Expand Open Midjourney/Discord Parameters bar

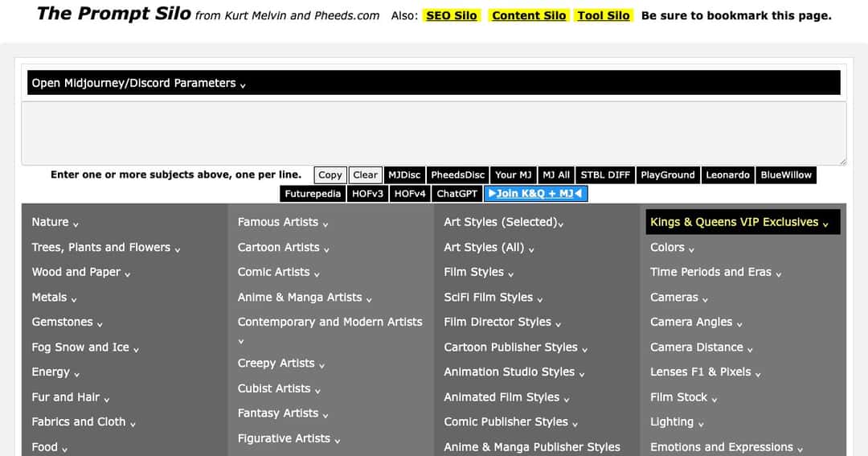click(433, 83)
